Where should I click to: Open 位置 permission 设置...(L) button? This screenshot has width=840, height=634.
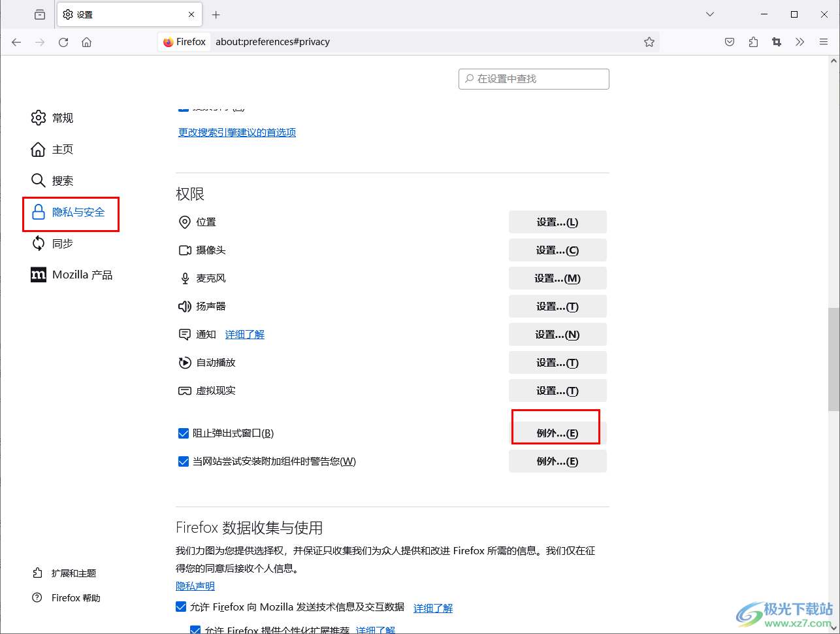558,222
